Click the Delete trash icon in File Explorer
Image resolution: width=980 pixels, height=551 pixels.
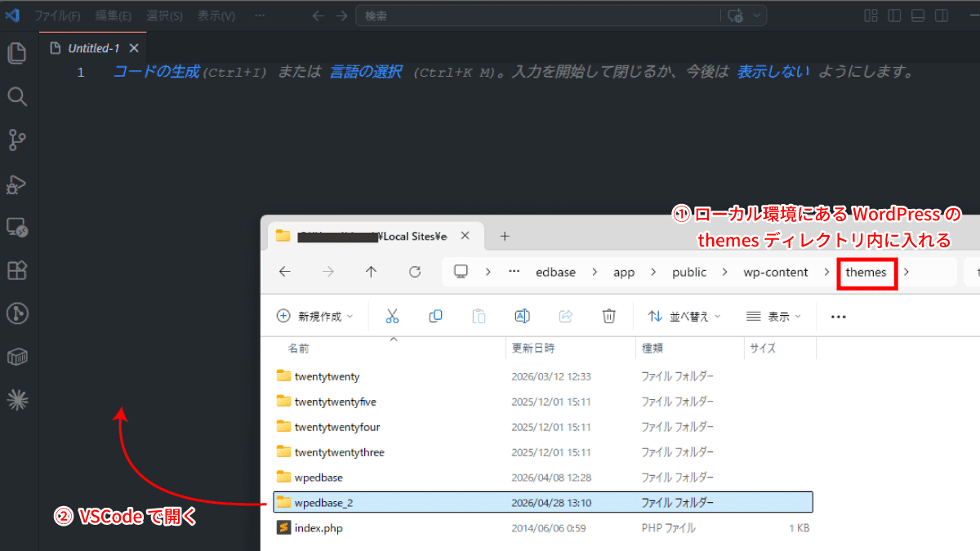click(x=609, y=317)
